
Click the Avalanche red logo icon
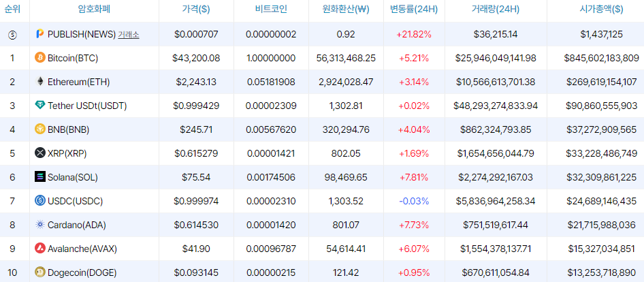40,249
